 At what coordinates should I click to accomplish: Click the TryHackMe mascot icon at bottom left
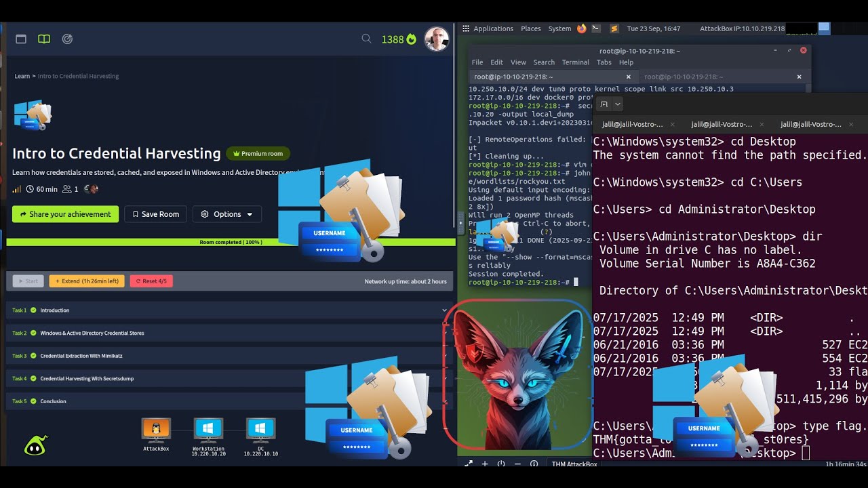[35, 445]
